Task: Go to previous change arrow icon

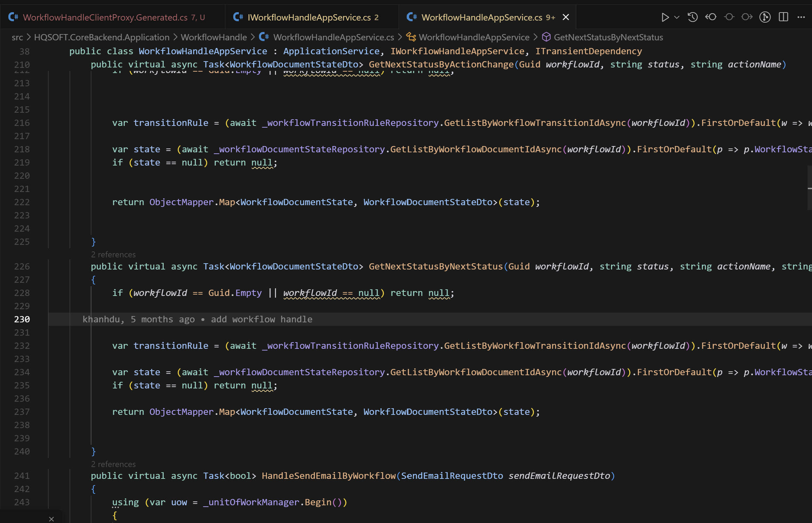Action: pos(710,17)
